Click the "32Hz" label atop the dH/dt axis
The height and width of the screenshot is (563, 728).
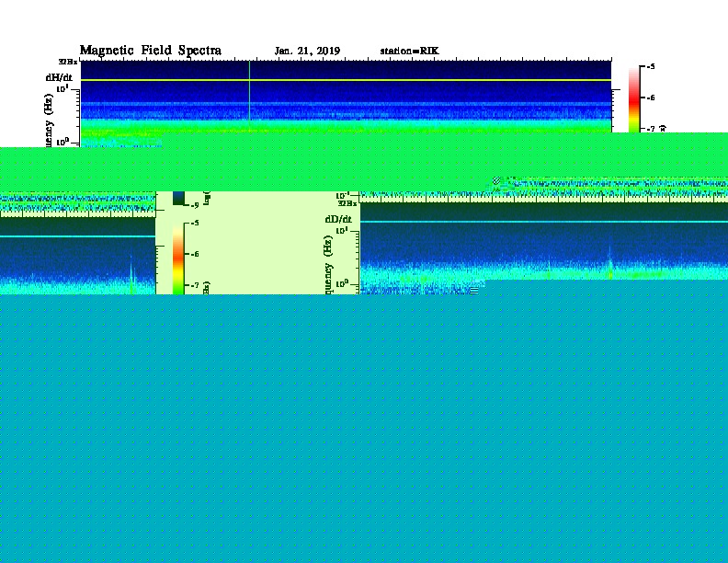tap(68, 62)
